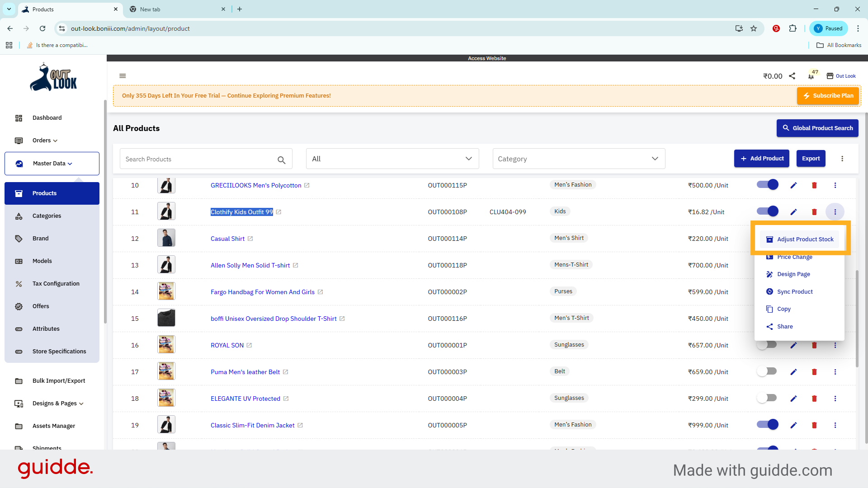Enable Puma Men's leather Belt status toggle
This screenshot has width=868, height=488.
pos(767,371)
